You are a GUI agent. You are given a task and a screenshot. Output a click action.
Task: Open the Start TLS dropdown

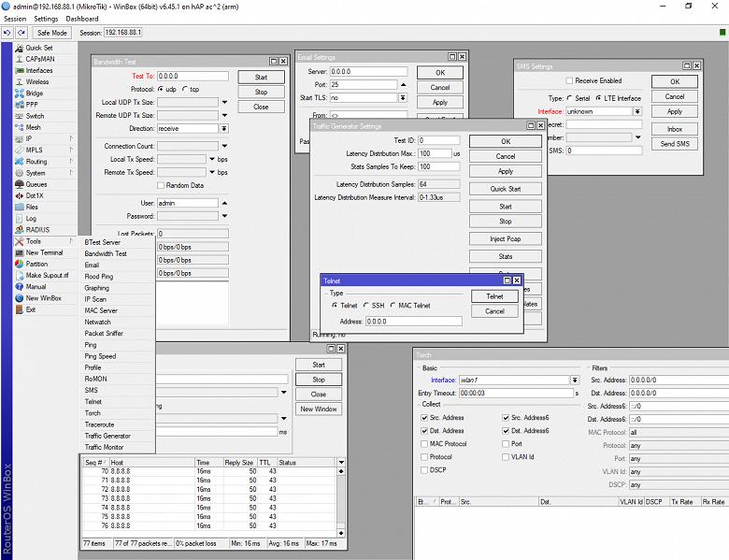pyautogui.click(x=403, y=97)
